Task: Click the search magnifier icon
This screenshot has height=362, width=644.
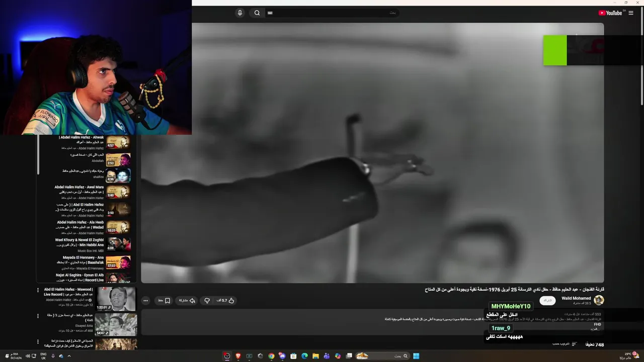Action: tap(257, 13)
